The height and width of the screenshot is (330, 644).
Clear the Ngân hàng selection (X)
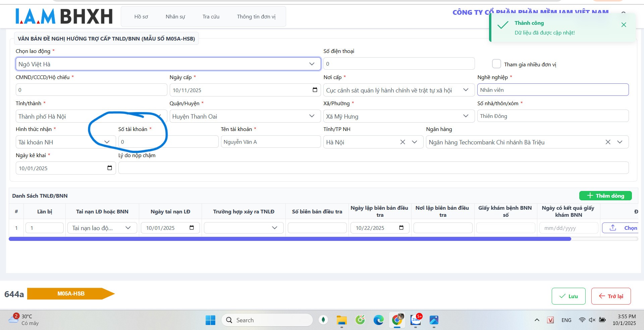click(x=608, y=142)
